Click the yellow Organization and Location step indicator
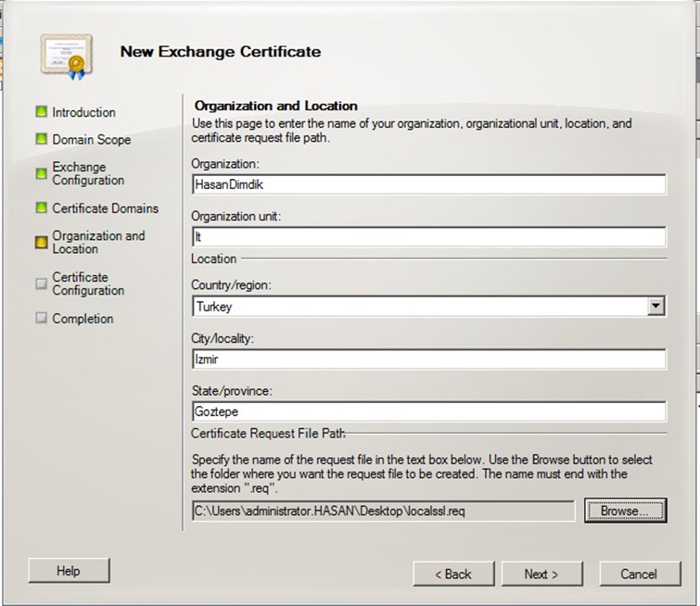 coord(41,243)
